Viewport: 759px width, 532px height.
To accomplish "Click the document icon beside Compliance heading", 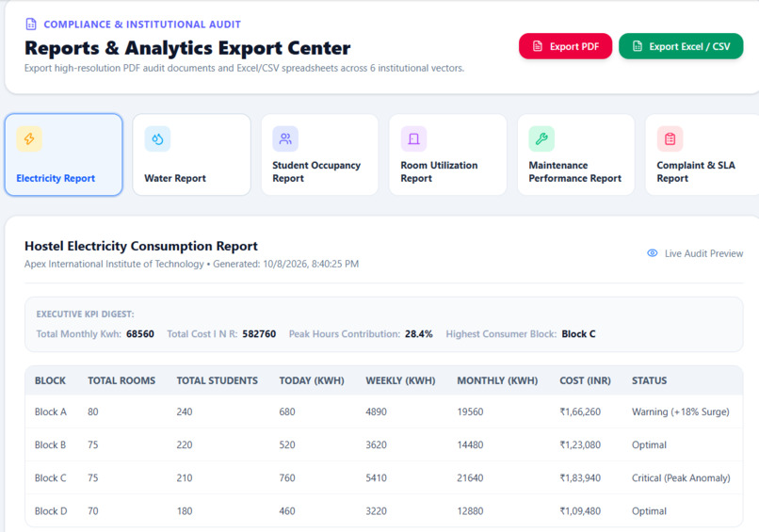I will click(31, 24).
